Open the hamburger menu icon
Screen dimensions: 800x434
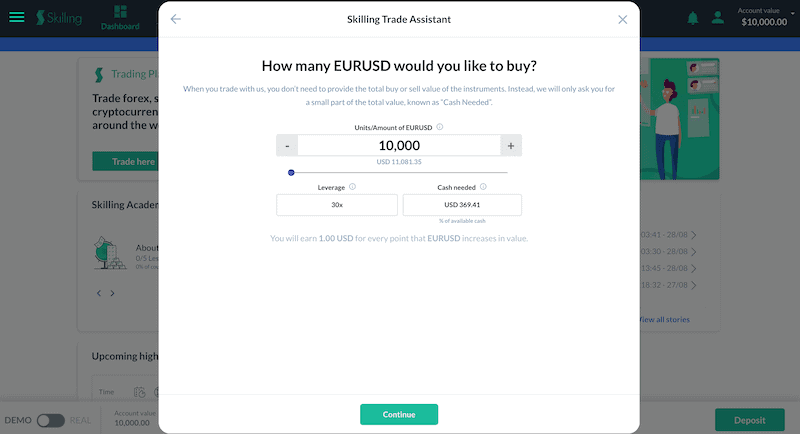(x=16, y=17)
